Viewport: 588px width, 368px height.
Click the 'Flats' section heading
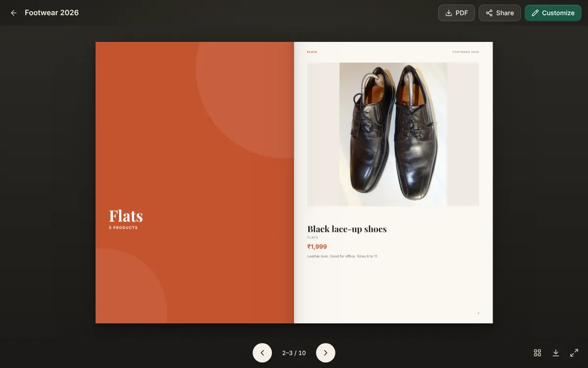[x=126, y=216]
